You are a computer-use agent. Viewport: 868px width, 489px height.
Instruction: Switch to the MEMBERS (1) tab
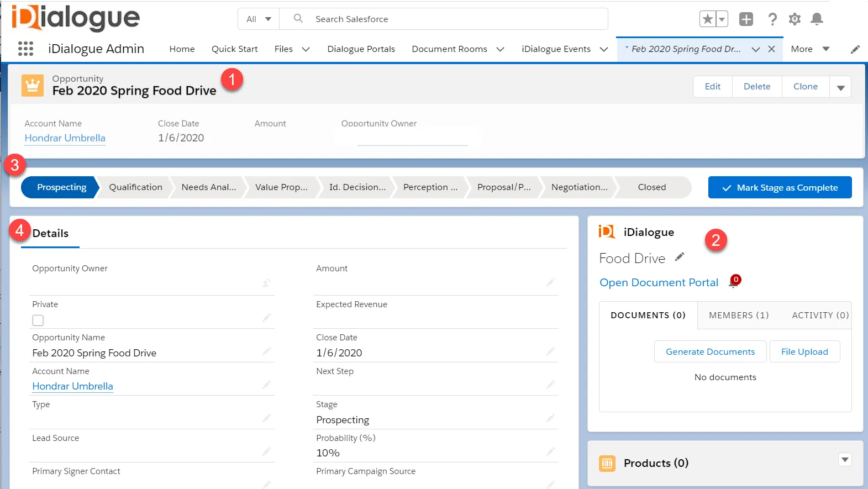pyautogui.click(x=739, y=315)
